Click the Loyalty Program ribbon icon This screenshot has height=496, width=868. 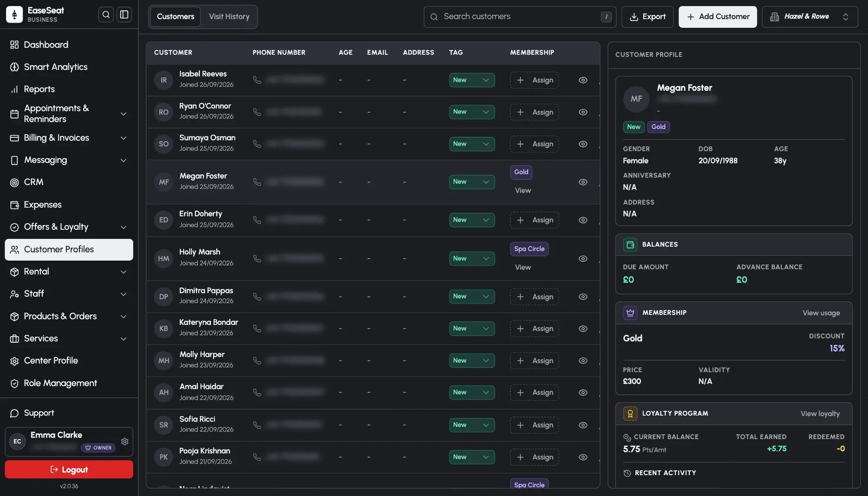click(630, 413)
